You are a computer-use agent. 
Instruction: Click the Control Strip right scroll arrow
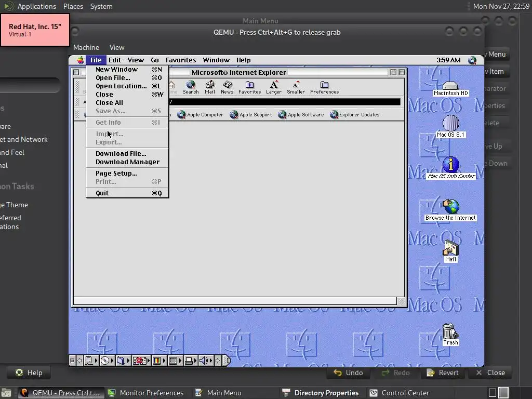(x=218, y=361)
